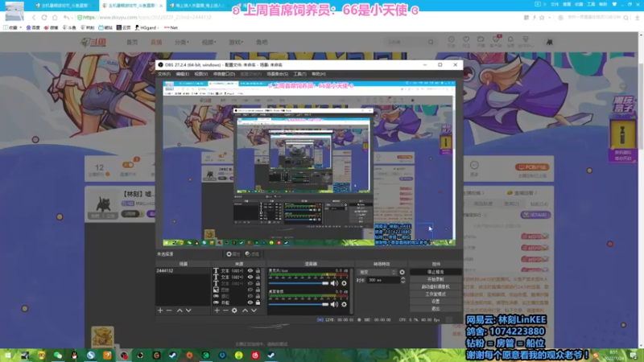
Task: Click the 退出 exit button in OBS
Action: [x=436, y=309]
